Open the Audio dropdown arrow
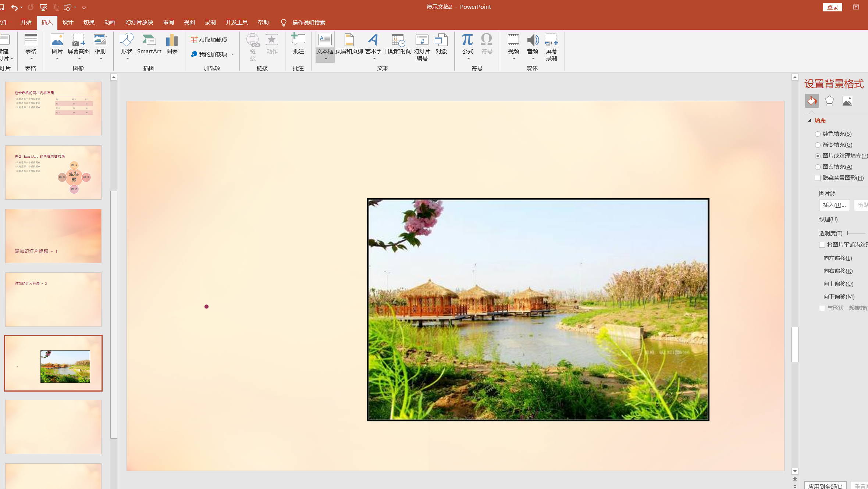 click(x=533, y=59)
